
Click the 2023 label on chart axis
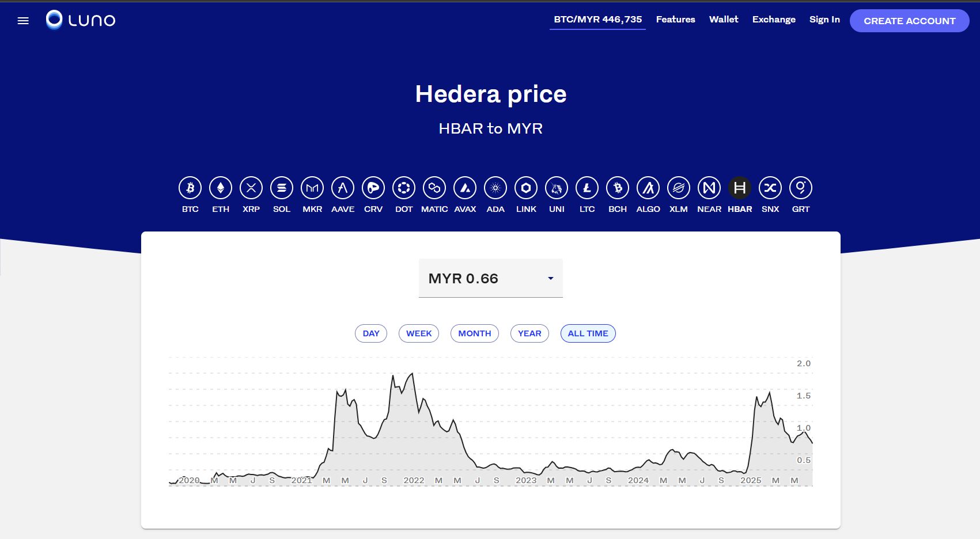pyautogui.click(x=526, y=480)
